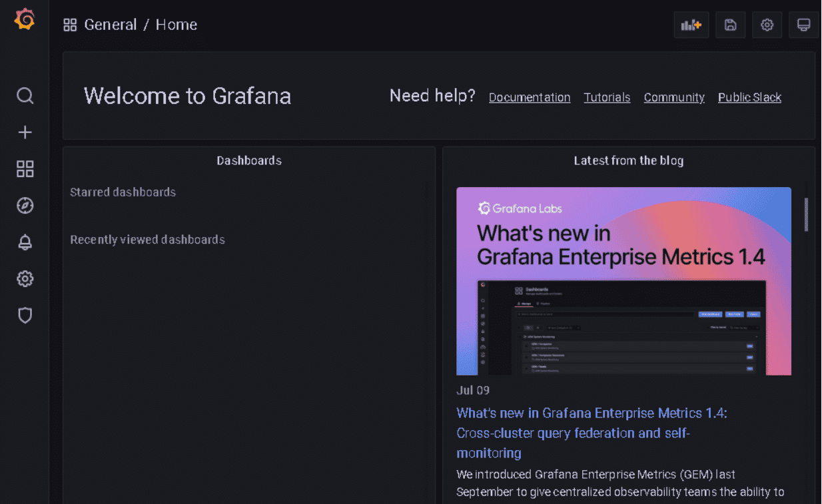Viewport: 822px width, 504px height.
Task: Open the Explore compass icon
Action: click(x=25, y=206)
